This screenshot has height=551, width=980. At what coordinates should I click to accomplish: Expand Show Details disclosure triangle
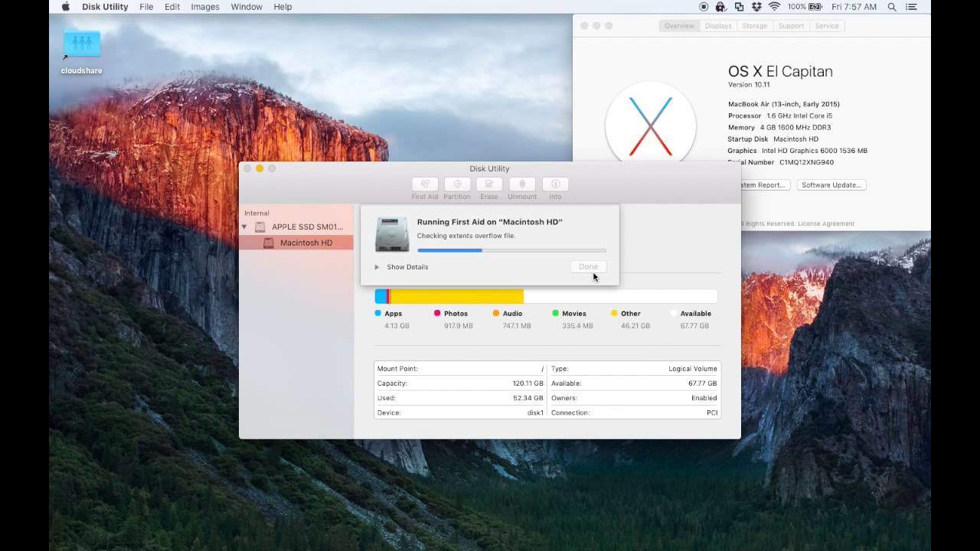coord(377,267)
